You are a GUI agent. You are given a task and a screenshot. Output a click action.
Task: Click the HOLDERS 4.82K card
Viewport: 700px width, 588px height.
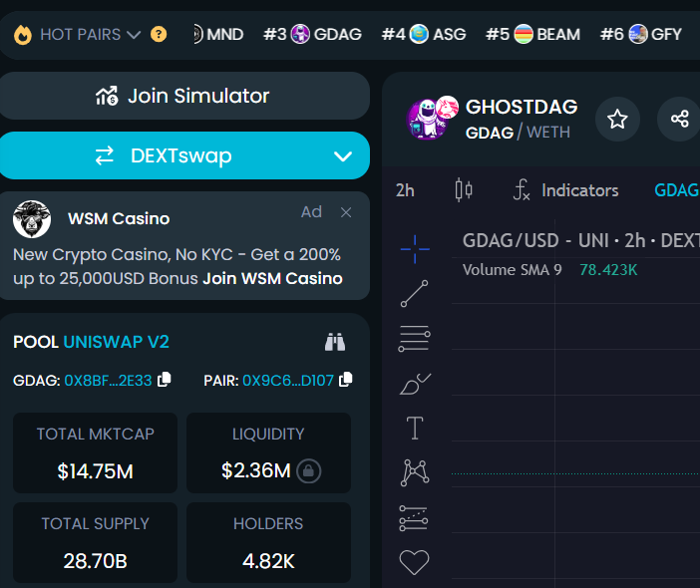point(268,542)
